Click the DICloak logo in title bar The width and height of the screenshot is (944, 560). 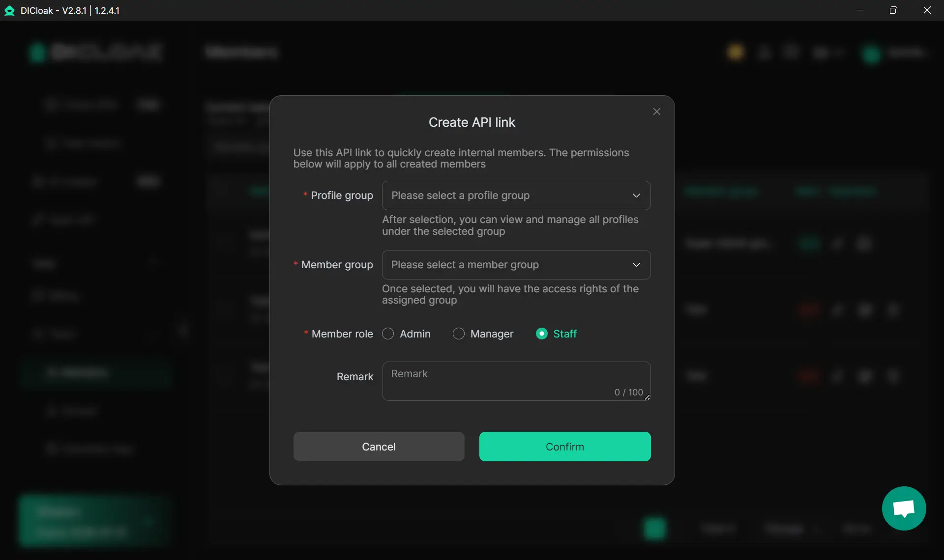[9, 10]
